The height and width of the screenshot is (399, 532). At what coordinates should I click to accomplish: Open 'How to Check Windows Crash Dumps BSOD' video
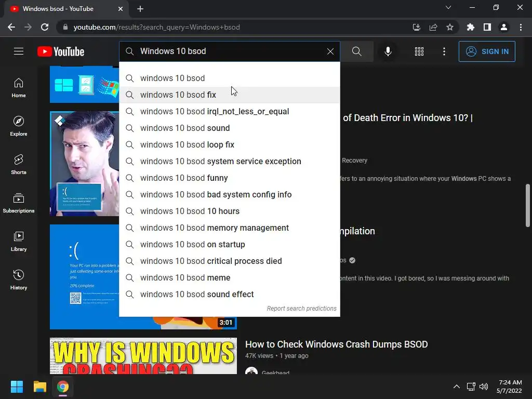[x=336, y=344]
